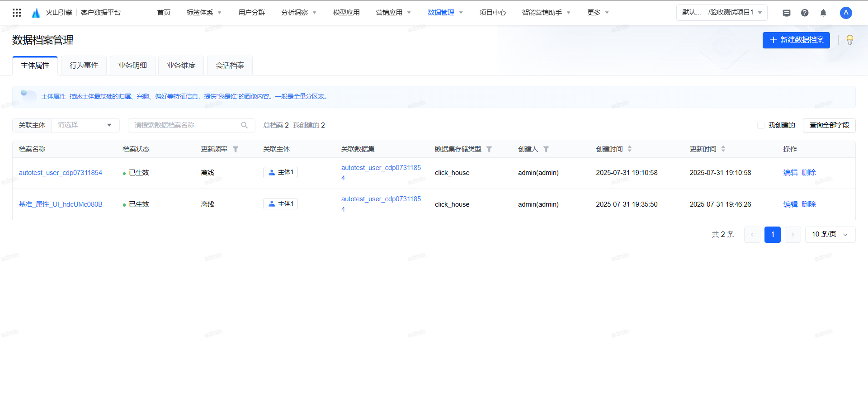Open the help question mark icon
The width and height of the screenshot is (868, 397).
[805, 13]
